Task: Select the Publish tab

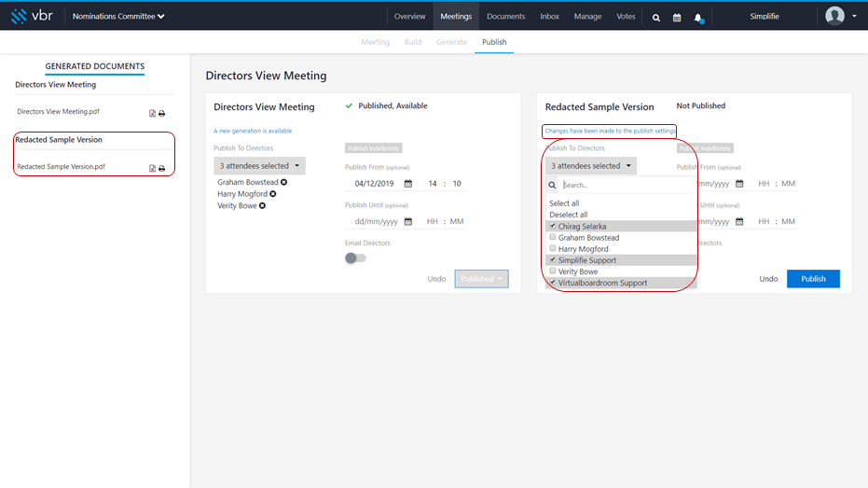Action: [x=494, y=42]
